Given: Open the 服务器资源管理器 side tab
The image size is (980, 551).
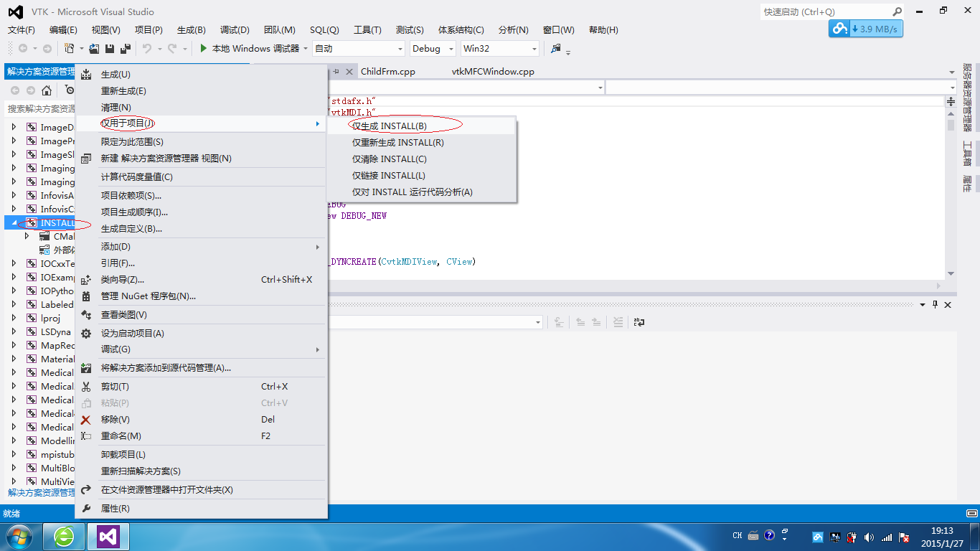Looking at the screenshot, I should point(967,98).
